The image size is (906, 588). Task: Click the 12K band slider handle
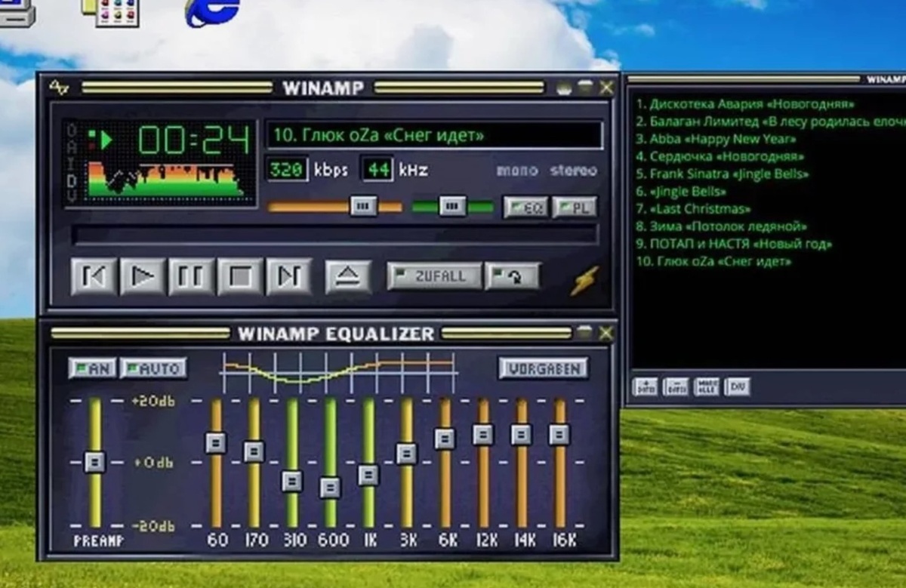pyautogui.click(x=482, y=435)
